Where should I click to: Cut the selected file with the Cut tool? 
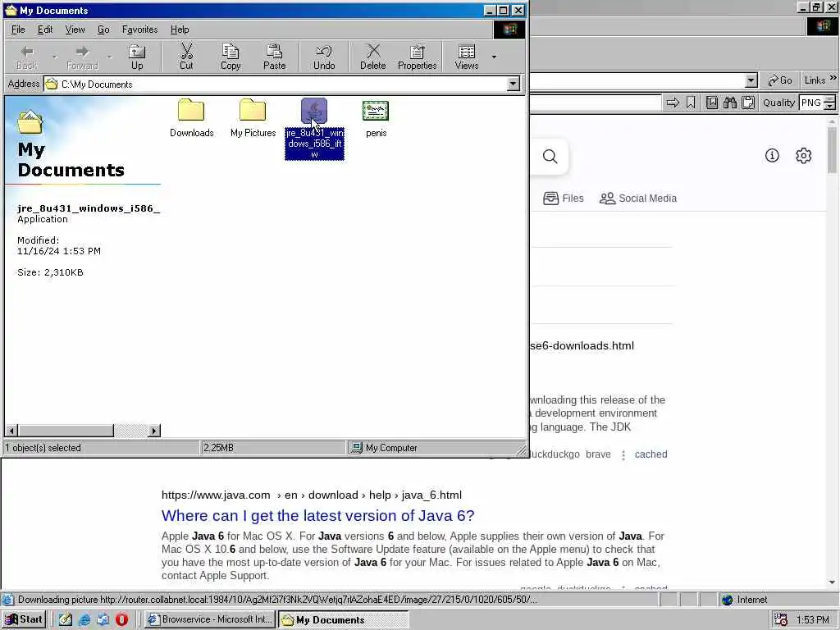point(186,57)
